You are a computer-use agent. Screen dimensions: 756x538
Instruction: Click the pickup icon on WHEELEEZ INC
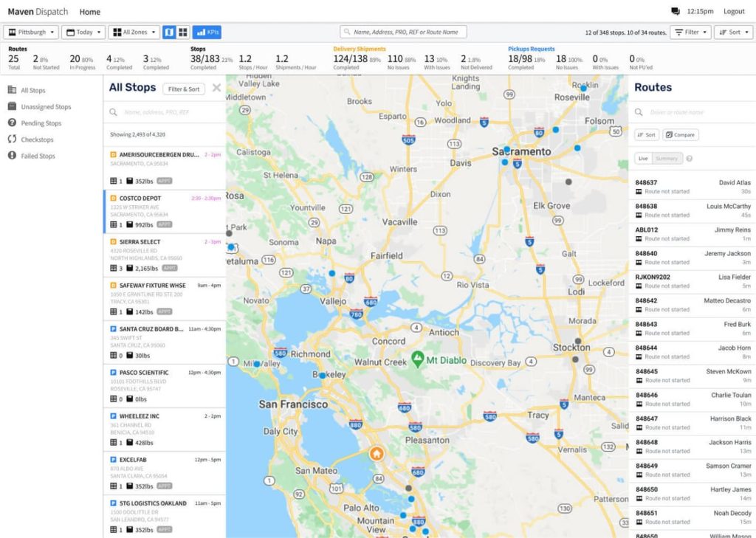tap(113, 416)
